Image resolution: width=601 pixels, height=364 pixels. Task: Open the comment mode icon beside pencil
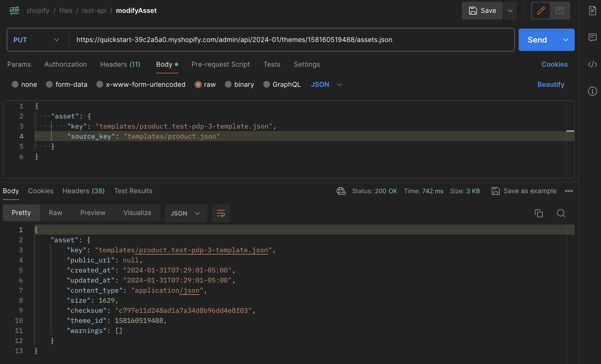pyautogui.click(x=560, y=11)
